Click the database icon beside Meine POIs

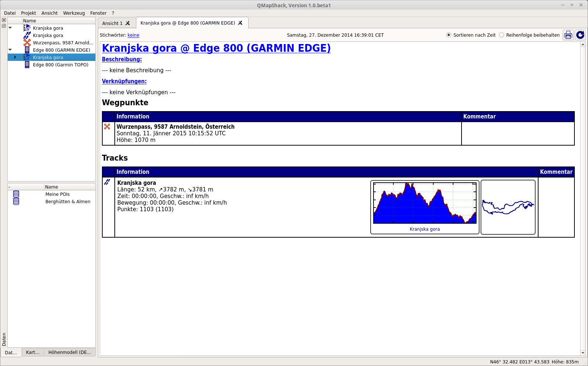pyautogui.click(x=16, y=194)
